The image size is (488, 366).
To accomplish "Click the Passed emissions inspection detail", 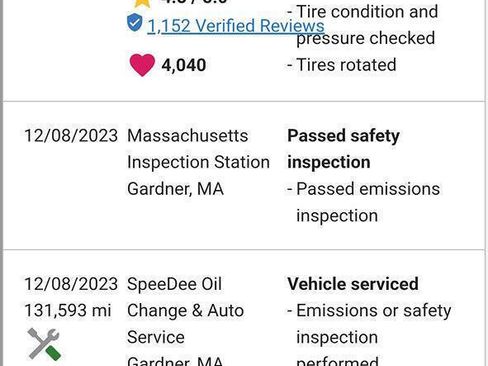I will (x=364, y=202).
